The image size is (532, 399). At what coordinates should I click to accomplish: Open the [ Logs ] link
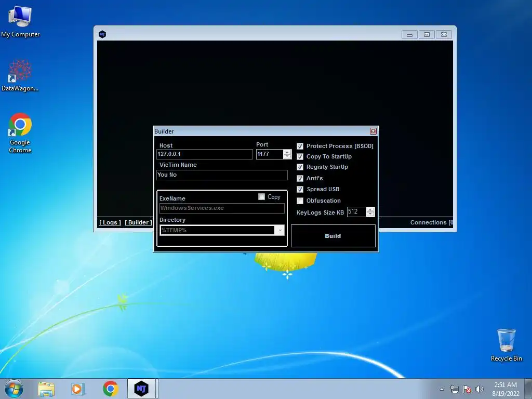110,222
